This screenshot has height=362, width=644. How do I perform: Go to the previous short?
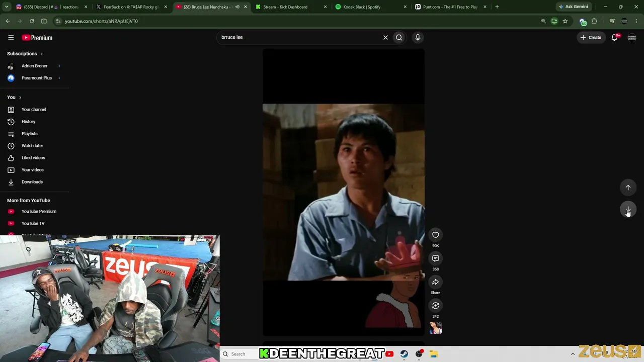pyautogui.click(x=628, y=188)
